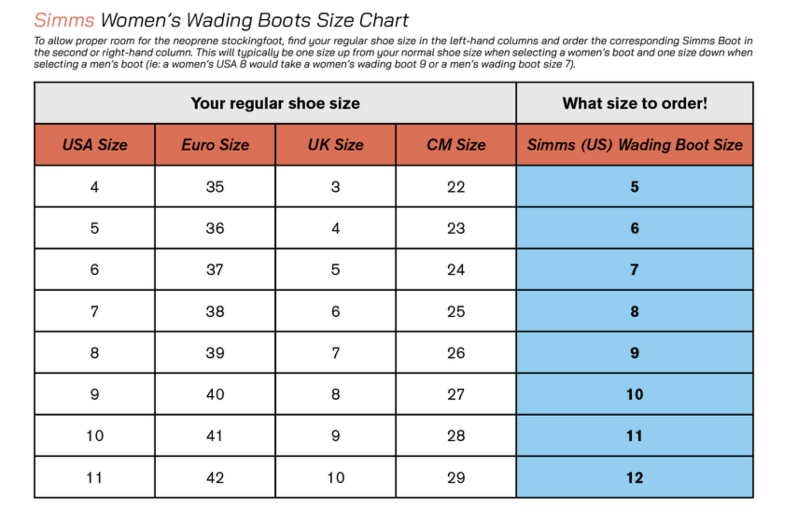
Task: Click wading boot size 12 blue cell
Action: pos(635,477)
